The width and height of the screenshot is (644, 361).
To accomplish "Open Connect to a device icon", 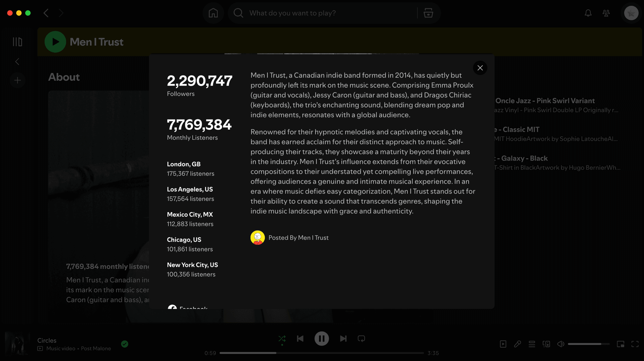I will click(x=546, y=344).
